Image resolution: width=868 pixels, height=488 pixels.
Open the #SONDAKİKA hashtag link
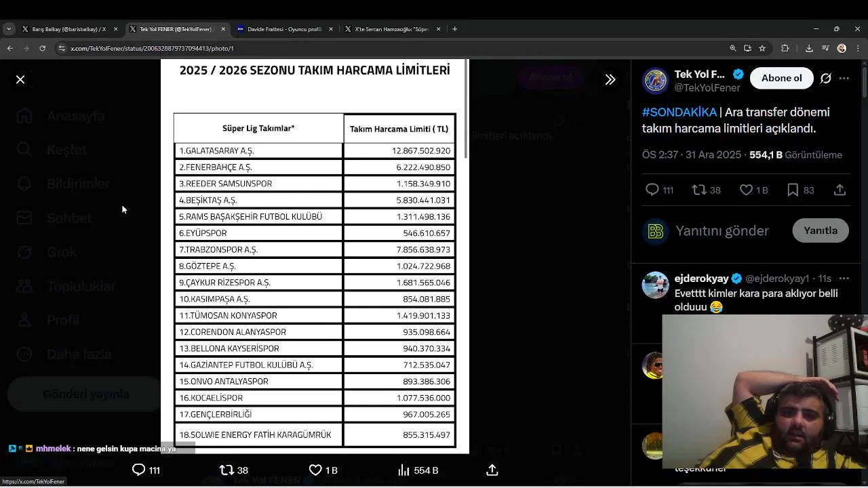(x=679, y=112)
